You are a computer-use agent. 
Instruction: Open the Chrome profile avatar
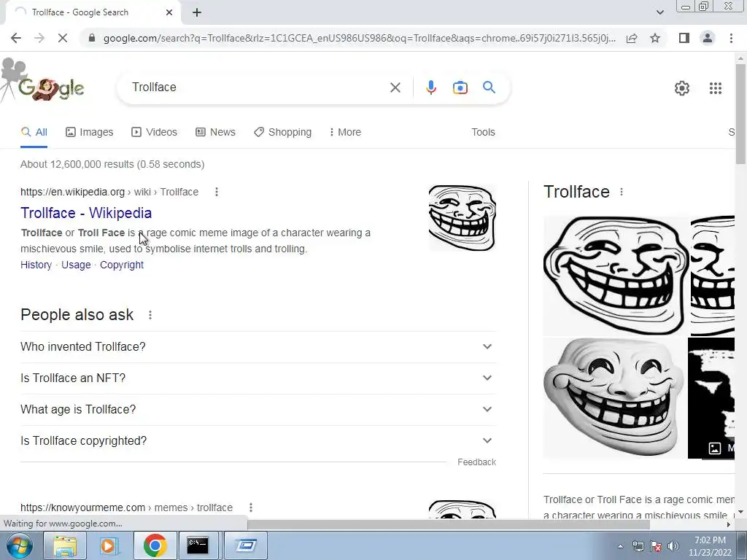click(x=708, y=38)
